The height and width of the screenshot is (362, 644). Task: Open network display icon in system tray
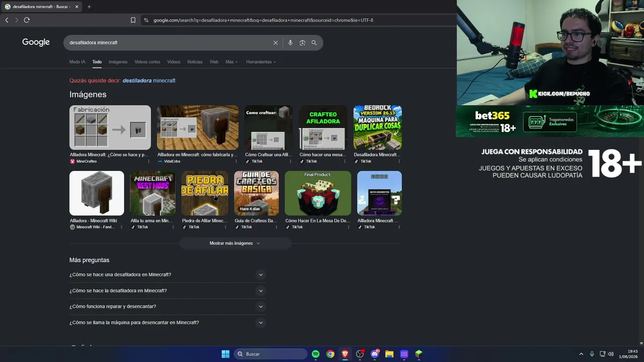[x=602, y=354]
